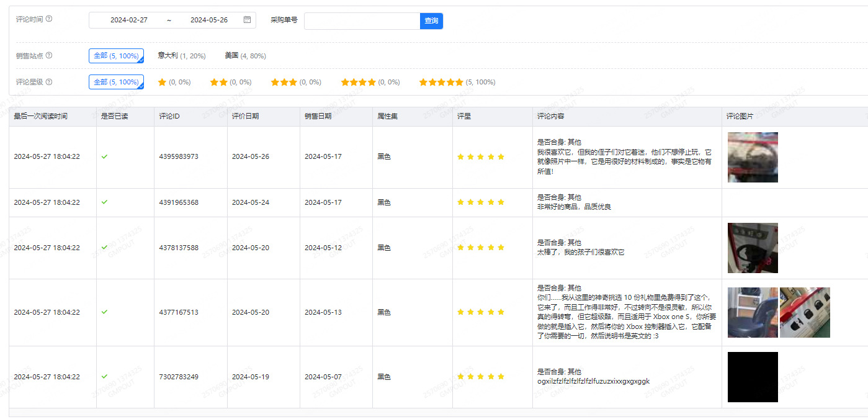Click the 采购单号 input field
This screenshot has width=868, height=419.
(362, 21)
